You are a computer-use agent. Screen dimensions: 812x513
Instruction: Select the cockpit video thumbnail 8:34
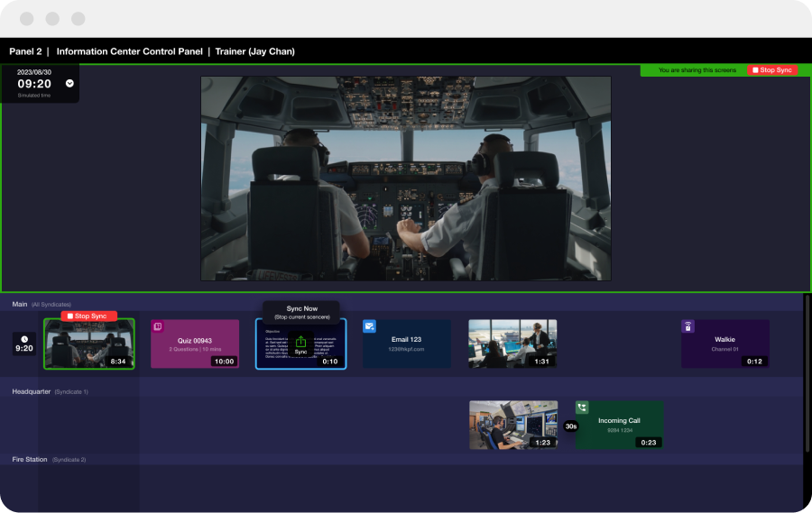[x=89, y=344]
